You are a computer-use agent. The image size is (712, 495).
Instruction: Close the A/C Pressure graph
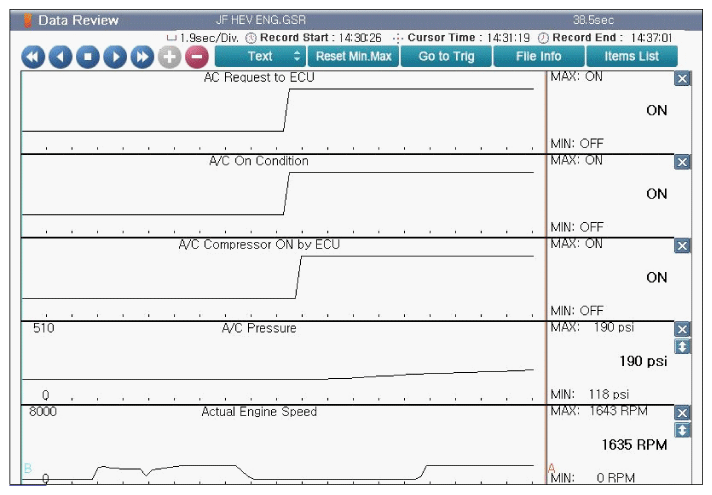682,329
